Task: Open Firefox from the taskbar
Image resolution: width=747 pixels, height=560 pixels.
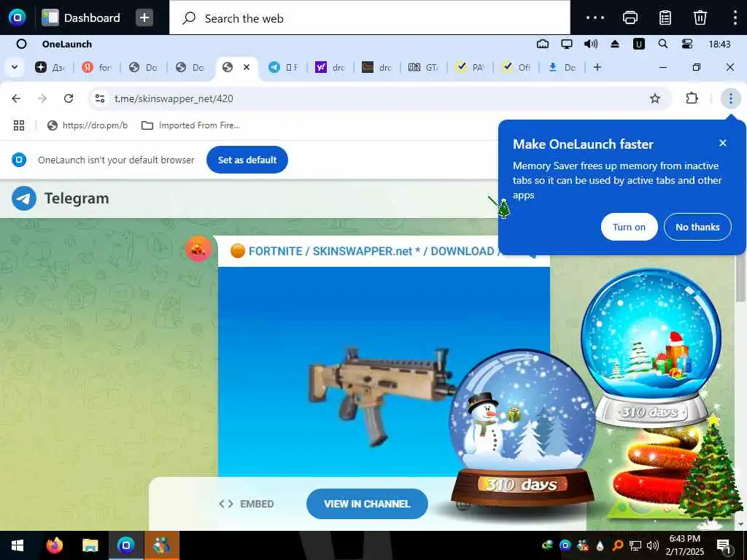Action: pyautogui.click(x=54, y=545)
